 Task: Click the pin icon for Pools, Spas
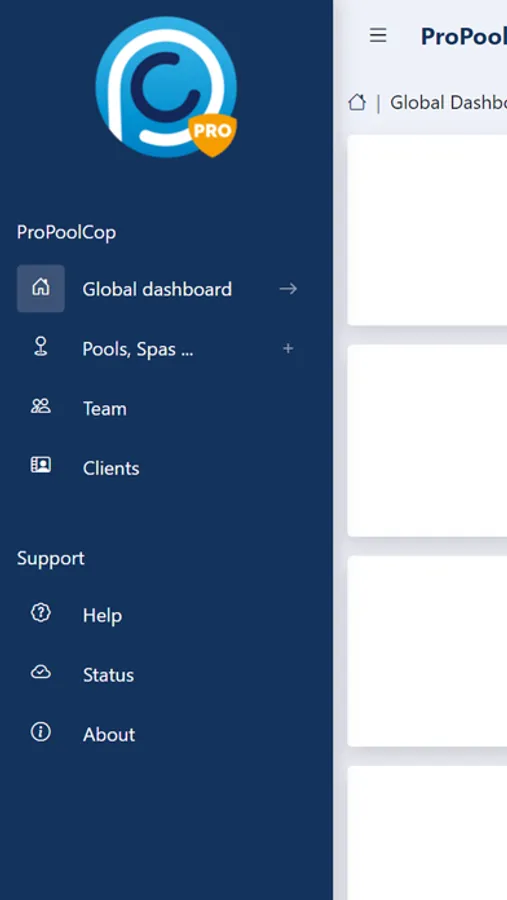point(41,347)
